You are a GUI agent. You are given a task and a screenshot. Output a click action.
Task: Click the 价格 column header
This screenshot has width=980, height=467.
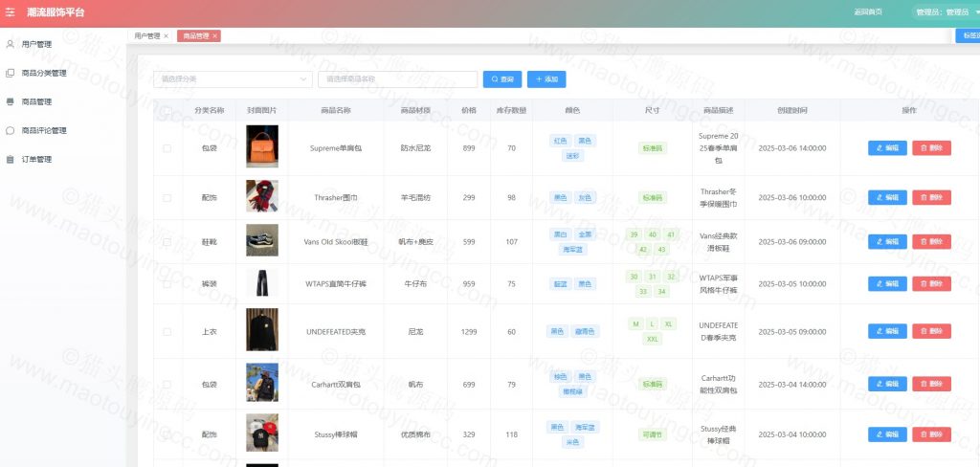[469, 111]
